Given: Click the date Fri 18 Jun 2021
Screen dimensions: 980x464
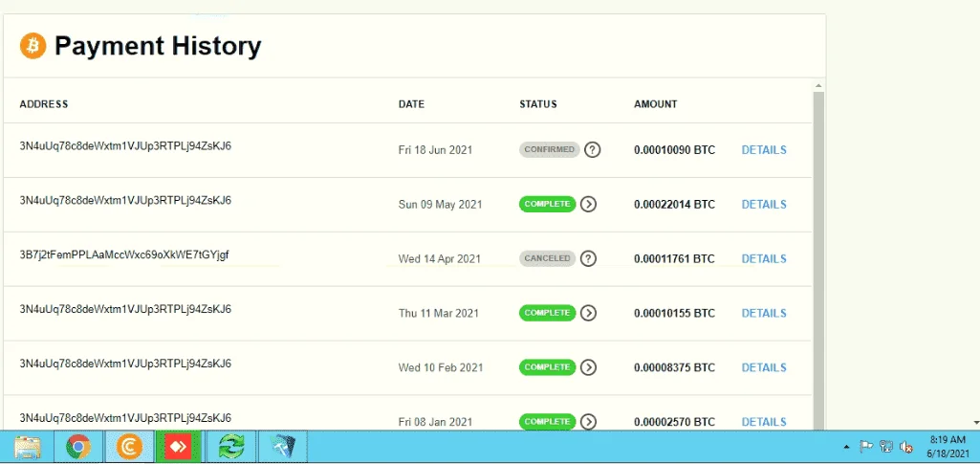Looking at the screenshot, I should pos(436,150).
